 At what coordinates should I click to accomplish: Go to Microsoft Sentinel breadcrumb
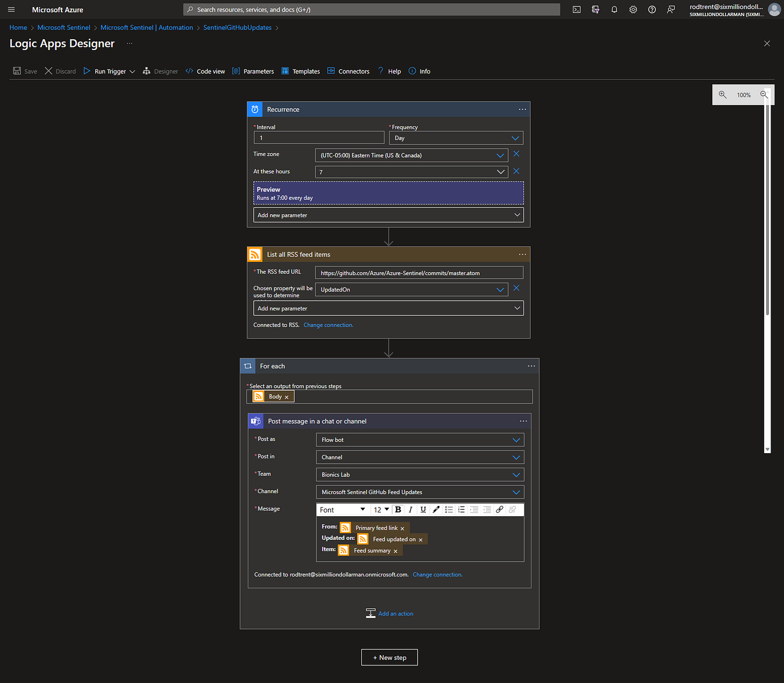coord(64,27)
